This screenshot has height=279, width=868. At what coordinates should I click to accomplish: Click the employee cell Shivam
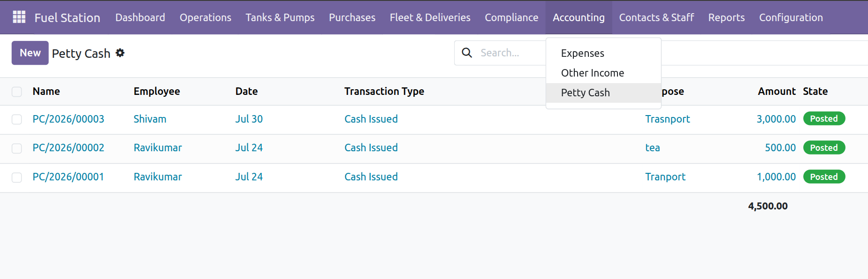150,119
